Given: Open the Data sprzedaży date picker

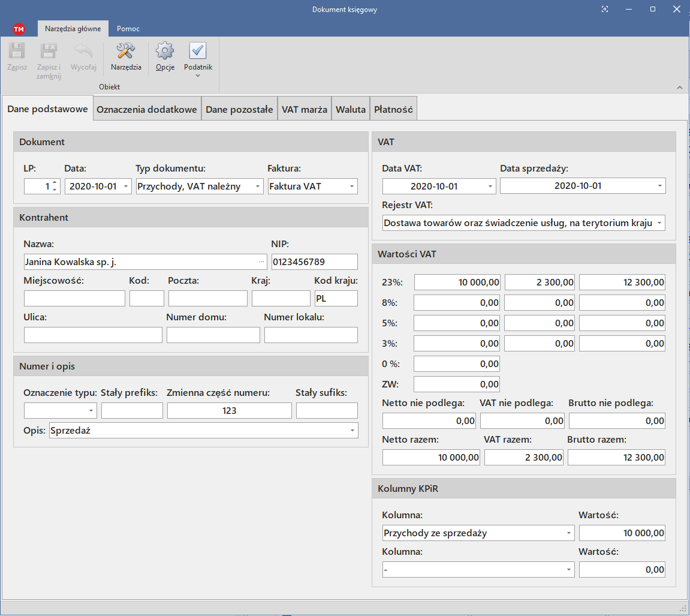Looking at the screenshot, I should click(659, 186).
